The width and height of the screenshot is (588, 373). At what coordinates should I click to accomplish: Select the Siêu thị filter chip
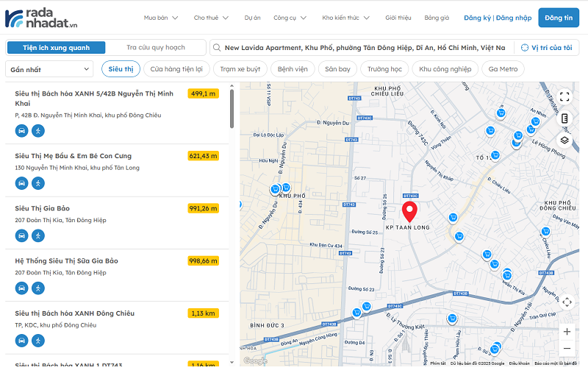pos(121,69)
